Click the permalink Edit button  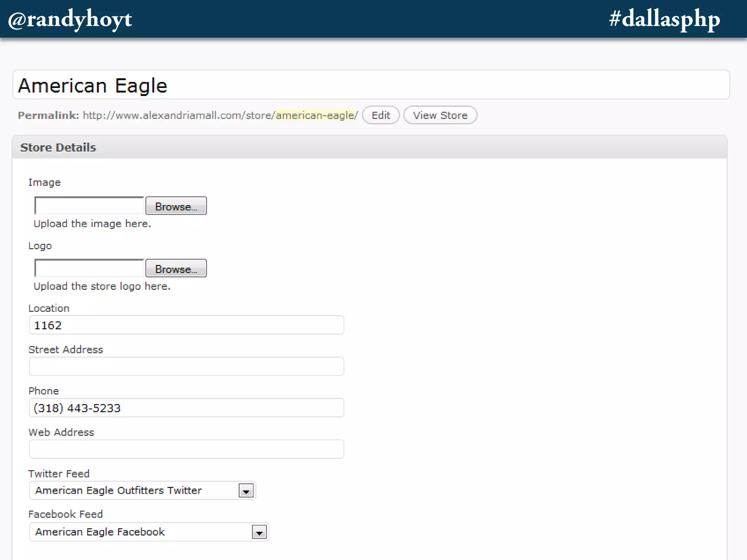(x=380, y=115)
